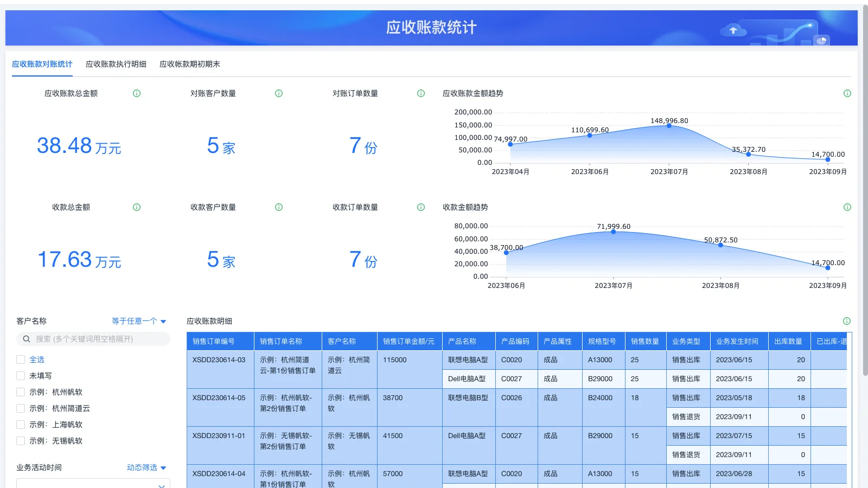Viewport: 868px width, 488px height.
Task: Open the date dropdown under 业务活动时间
Action: coord(92,485)
